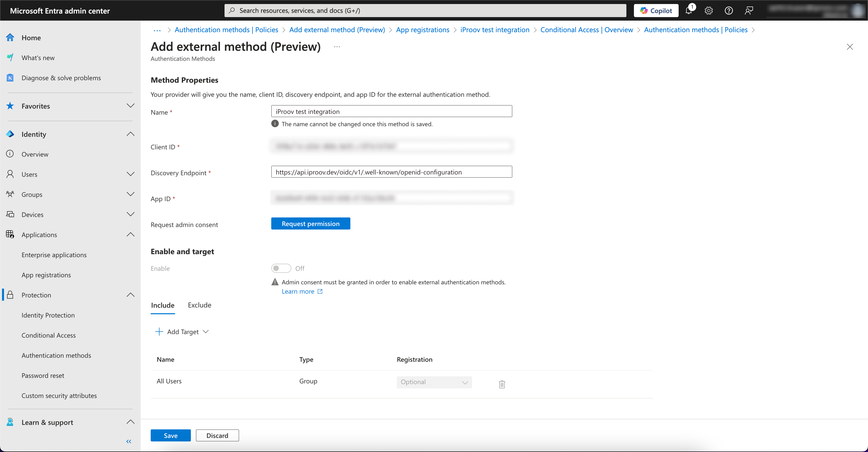
Task: Open the Registration Optional dropdown
Action: click(x=434, y=382)
